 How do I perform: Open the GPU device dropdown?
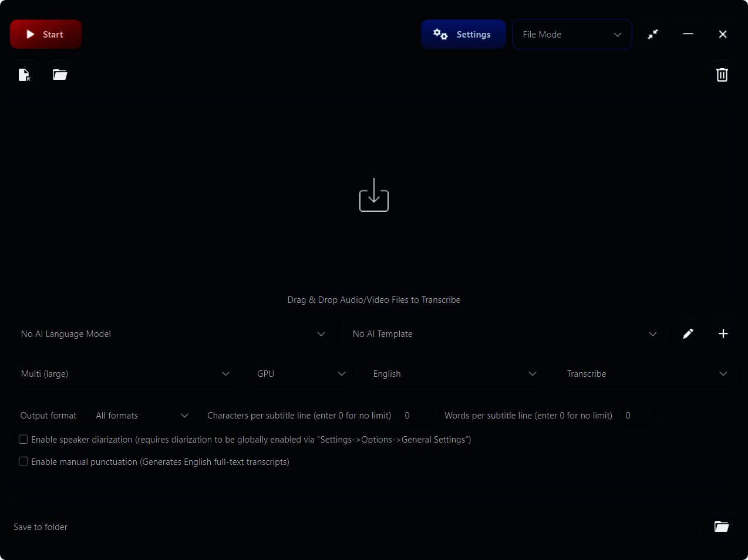coord(301,374)
